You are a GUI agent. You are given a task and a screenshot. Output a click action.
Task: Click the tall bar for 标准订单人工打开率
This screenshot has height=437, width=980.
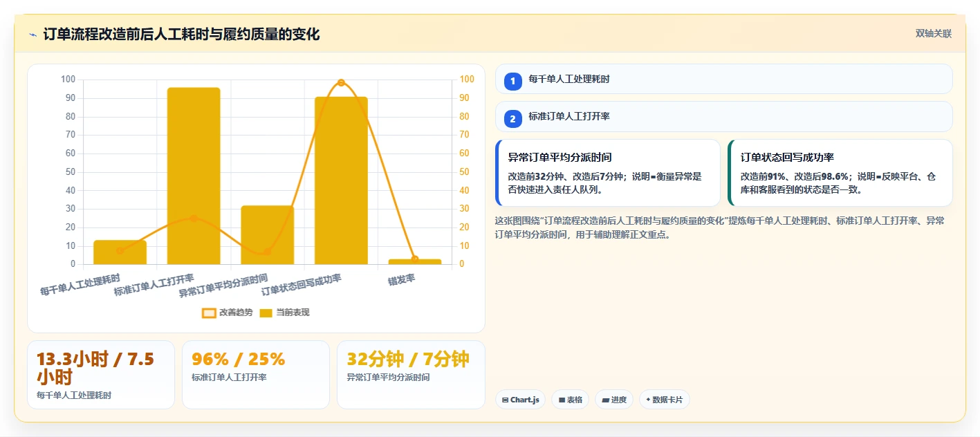[194, 176]
